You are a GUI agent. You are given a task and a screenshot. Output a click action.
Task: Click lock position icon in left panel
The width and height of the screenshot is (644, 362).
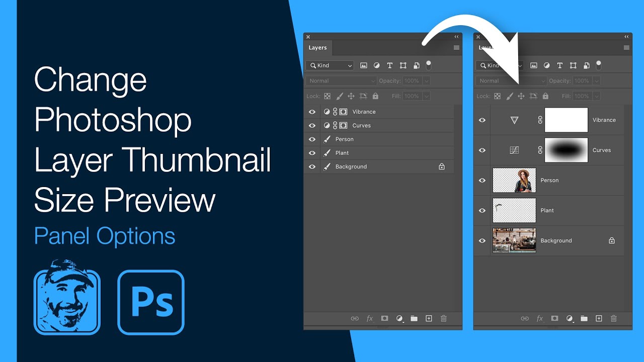[351, 96]
